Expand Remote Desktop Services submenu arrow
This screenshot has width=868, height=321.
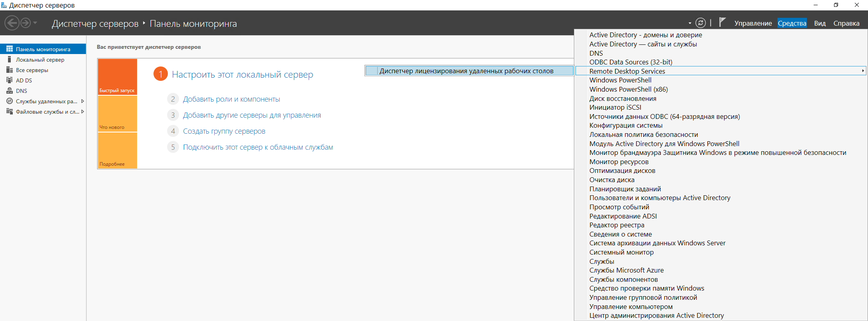863,71
